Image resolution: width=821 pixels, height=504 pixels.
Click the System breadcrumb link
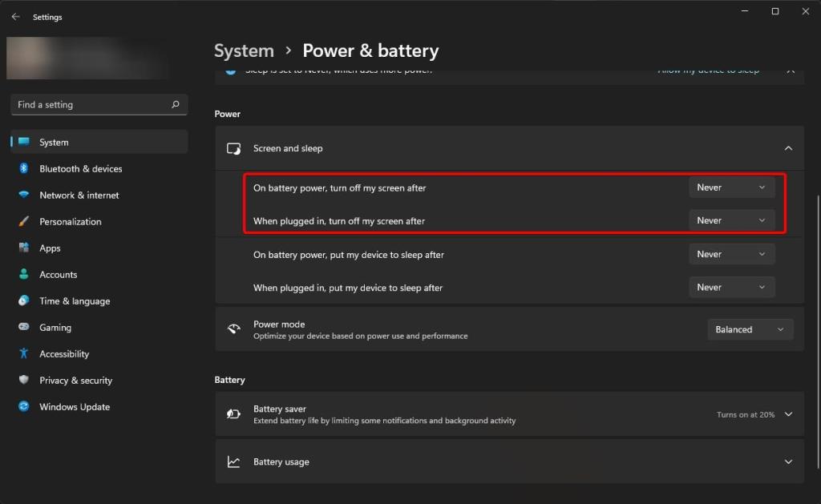click(244, 50)
